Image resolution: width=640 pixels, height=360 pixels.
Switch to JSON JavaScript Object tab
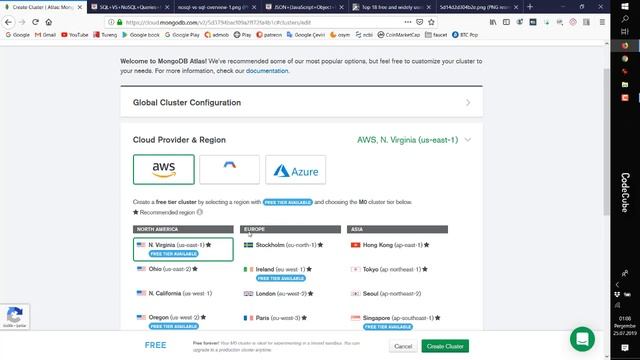click(x=304, y=7)
